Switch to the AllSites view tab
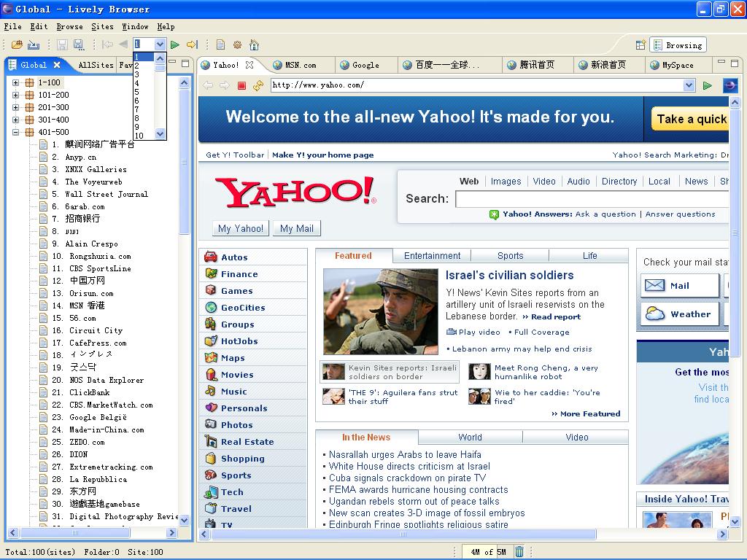 [96, 65]
